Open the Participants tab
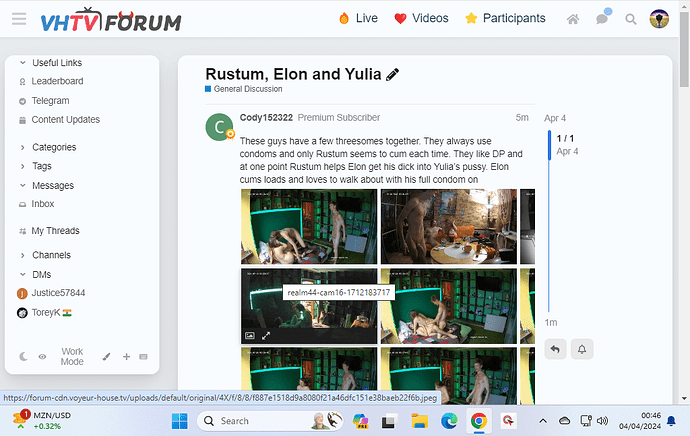The image size is (690, 436). (x=505, y=18)
